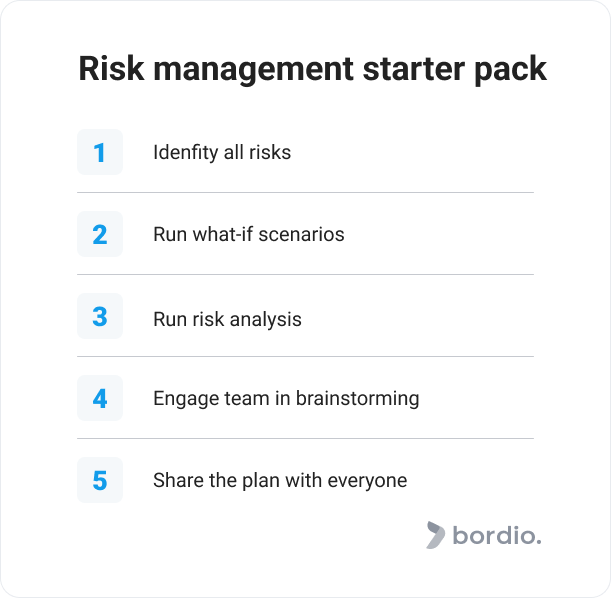
Task: Select 'Engage team in brainstorming' item
Action: pyautogui.click(x=286, y=399)
